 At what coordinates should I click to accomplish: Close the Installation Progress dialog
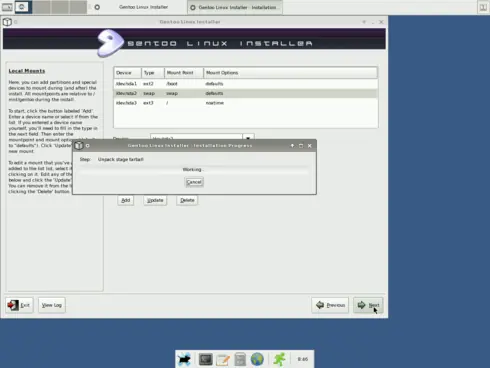click(310, 146)
